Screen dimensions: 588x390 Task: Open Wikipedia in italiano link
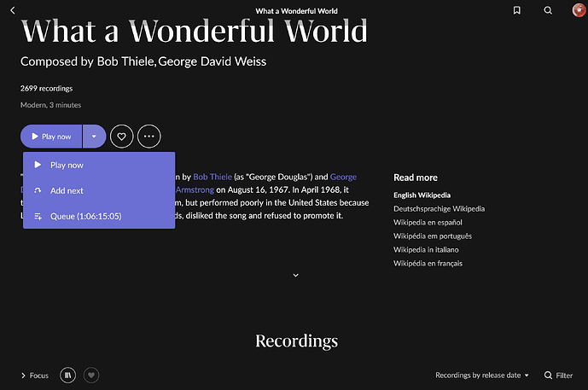tap(426, 250)
